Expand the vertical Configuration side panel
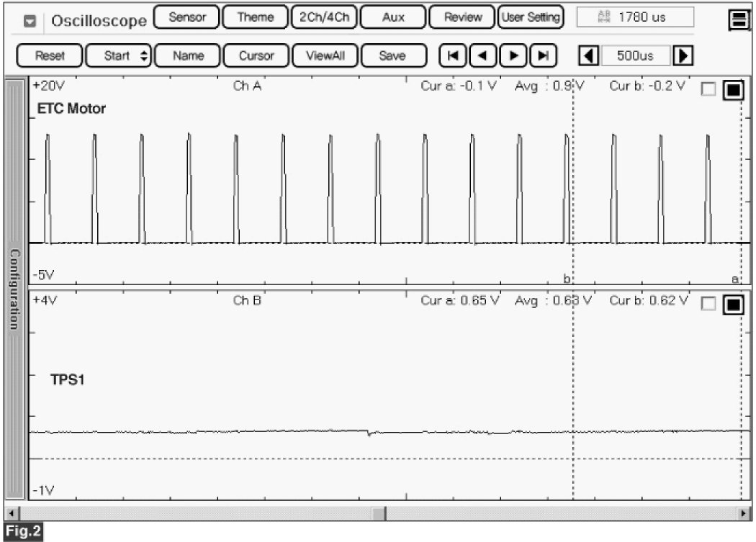 [15, 288]
